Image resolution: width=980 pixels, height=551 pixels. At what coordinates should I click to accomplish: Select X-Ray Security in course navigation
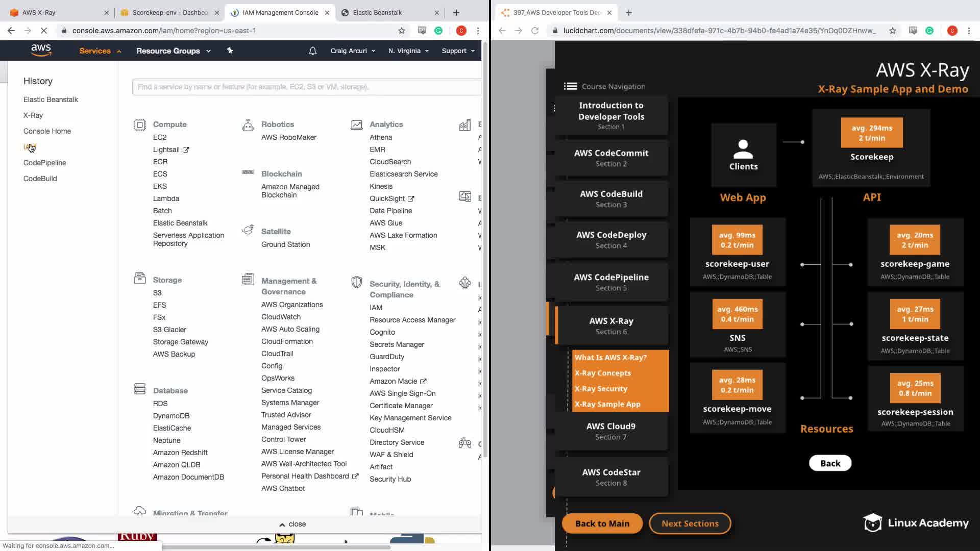601,389
